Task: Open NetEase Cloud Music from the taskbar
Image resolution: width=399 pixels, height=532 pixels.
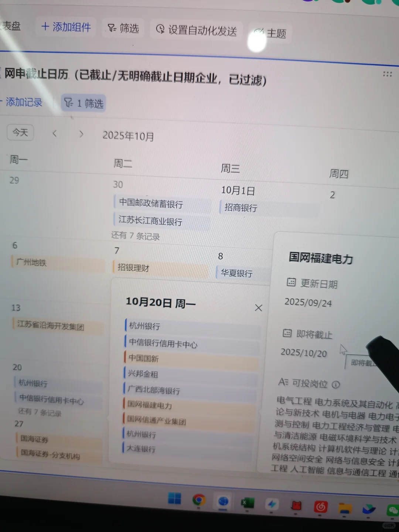Action: coord(320,507)
